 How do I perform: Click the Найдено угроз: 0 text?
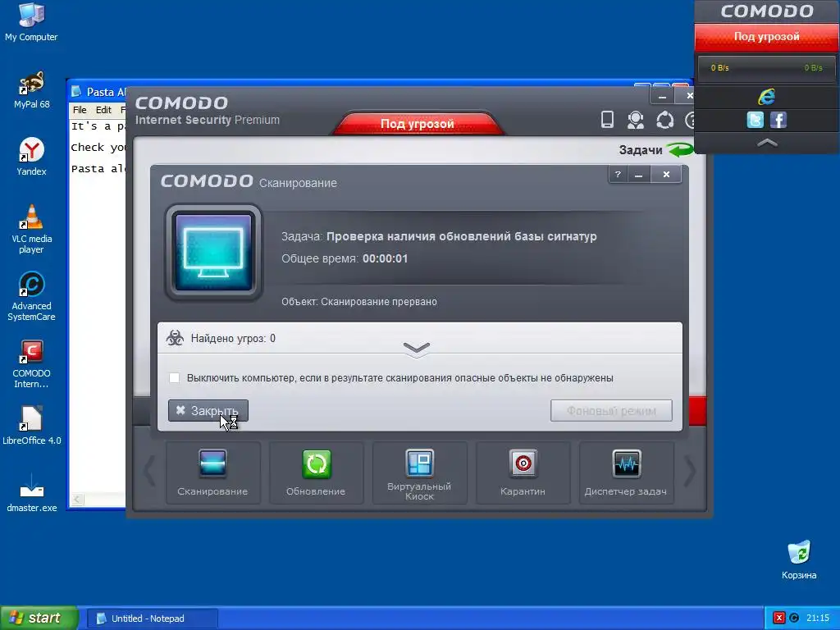[233, 338]
